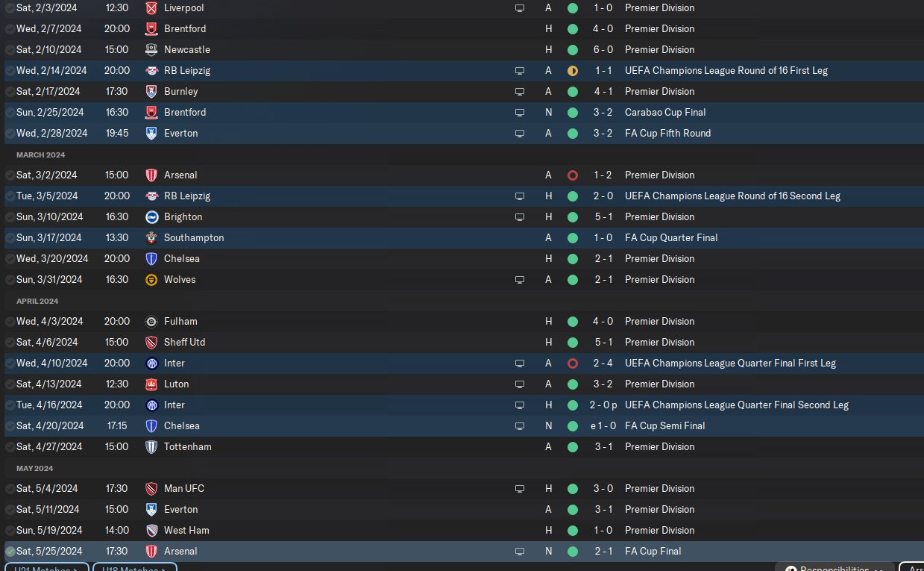This screenshot has width=924, height=571.
Task: Click the Liverpool club badge icon
Action: point(151,8)
